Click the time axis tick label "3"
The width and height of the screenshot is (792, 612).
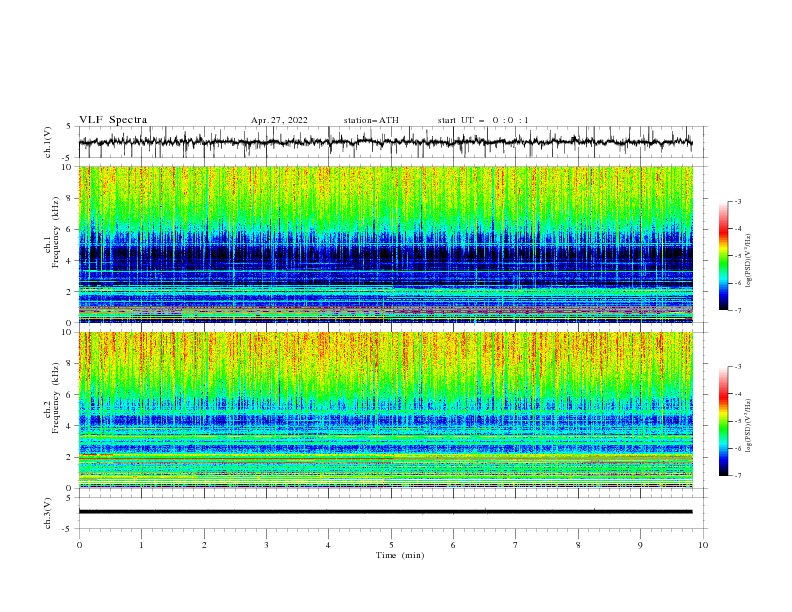tap(266, 545)
